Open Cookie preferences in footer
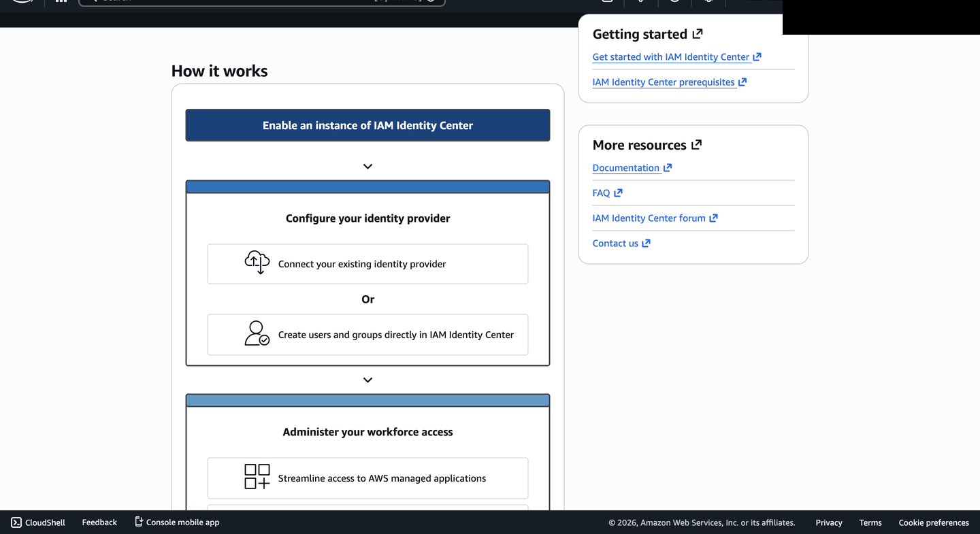980x534 pixels. pos(934,522)
